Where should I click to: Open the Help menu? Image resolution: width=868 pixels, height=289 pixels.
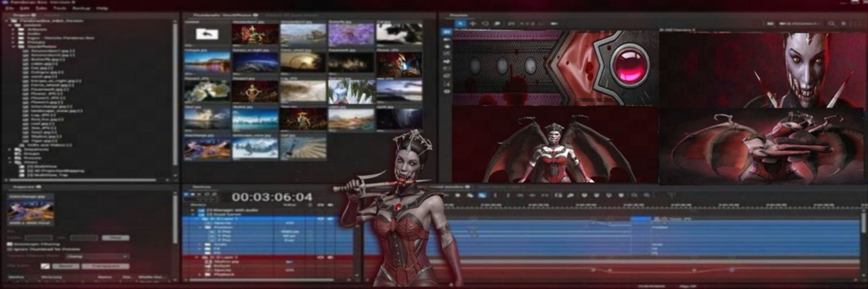pyautogui.click(x=102, y=8)
